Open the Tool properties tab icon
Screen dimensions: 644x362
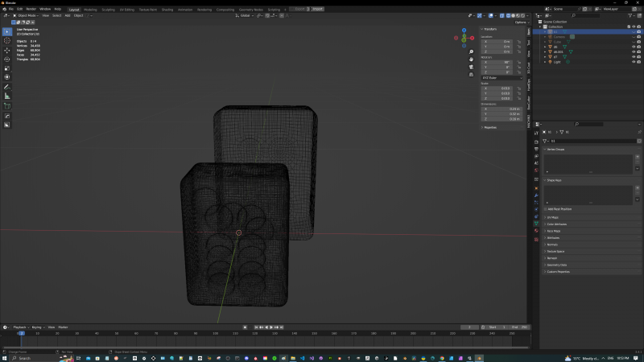536,133
